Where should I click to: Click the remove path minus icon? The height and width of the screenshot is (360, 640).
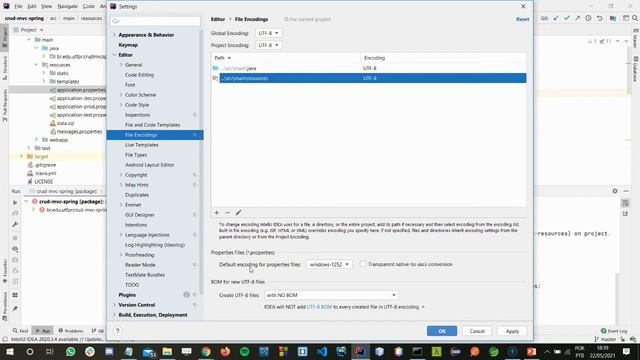click(x=227, y=213)
